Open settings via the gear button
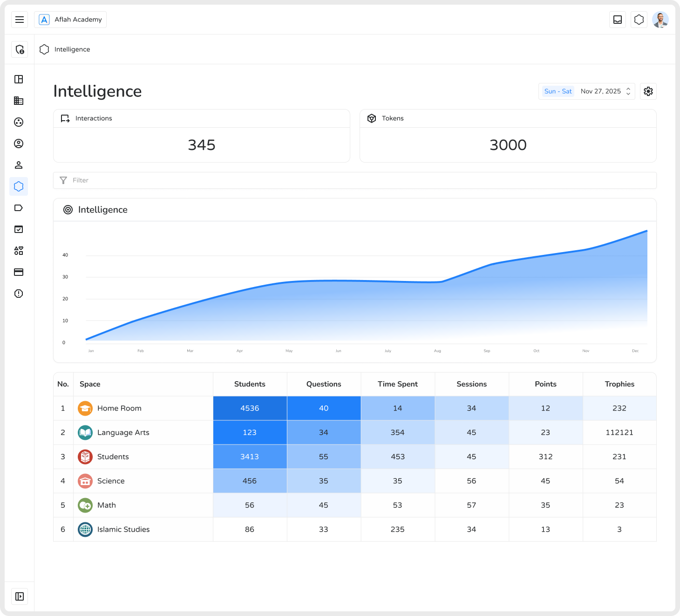Screen dimensions: 680x616 [648, 91]
